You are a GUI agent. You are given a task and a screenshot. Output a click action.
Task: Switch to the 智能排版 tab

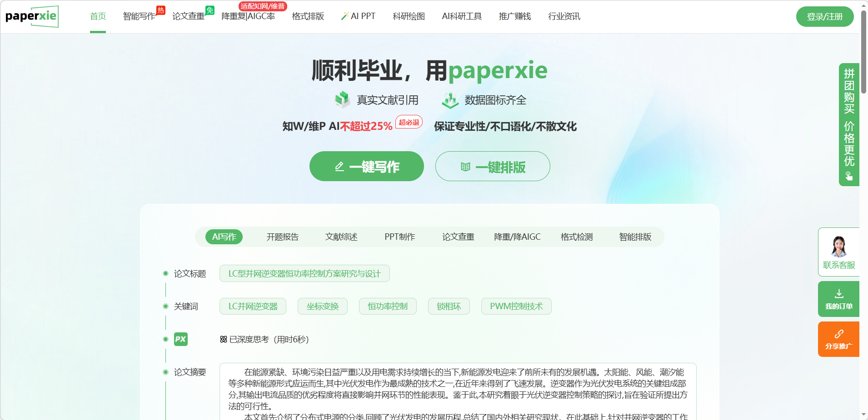pyautogui.click(x=635, y=237)
